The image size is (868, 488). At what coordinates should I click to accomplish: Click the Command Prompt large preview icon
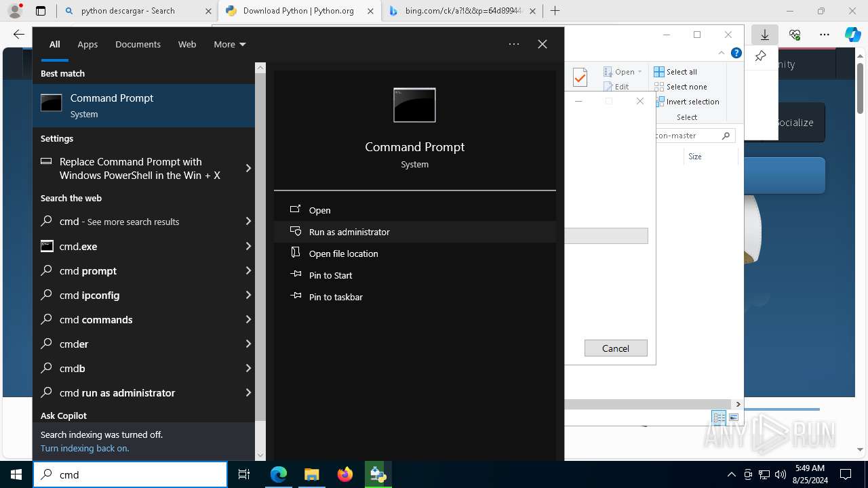414,105
